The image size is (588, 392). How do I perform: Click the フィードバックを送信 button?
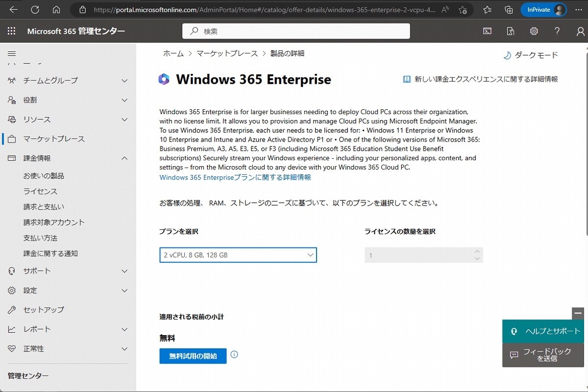pyautogui.click(x=543, y=355)
